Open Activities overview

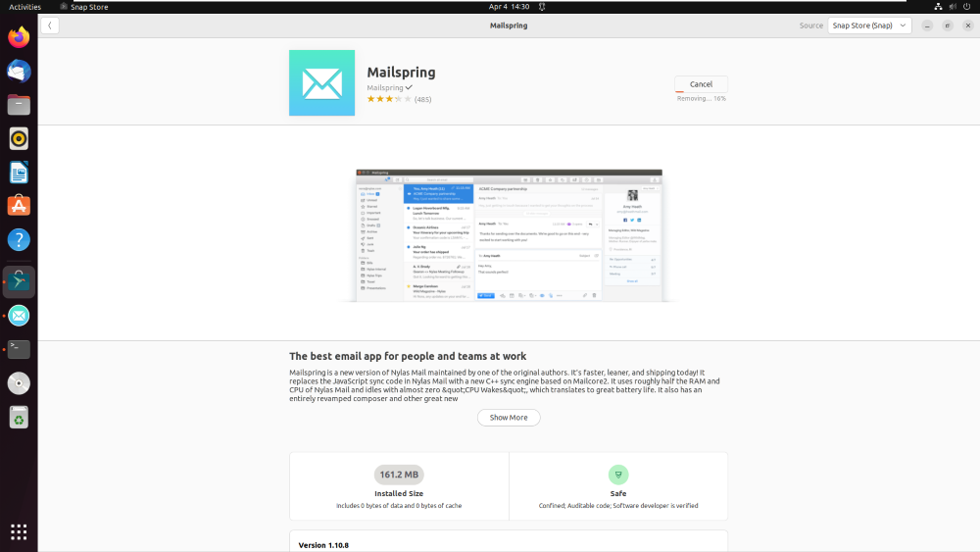point(25,7)
